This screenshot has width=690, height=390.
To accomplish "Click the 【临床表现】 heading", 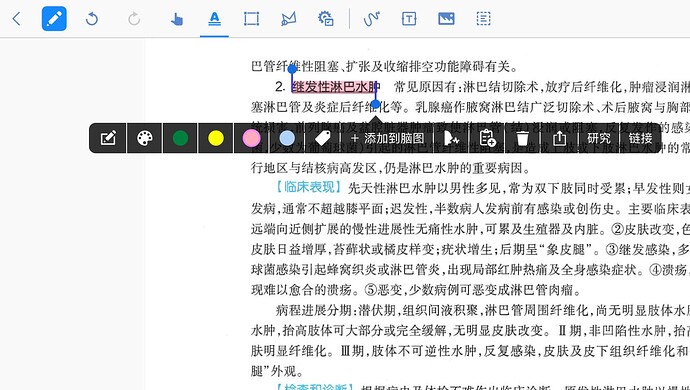I will (309, 187).
